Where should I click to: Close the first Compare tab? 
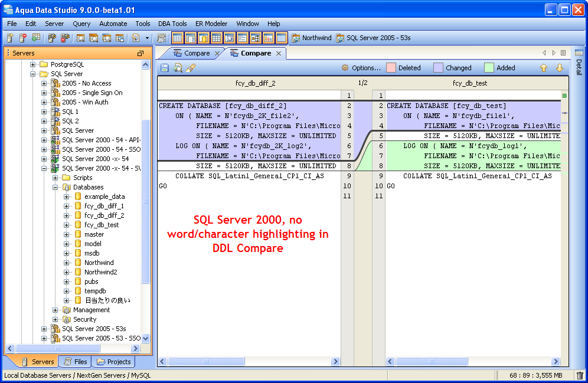[217, 54]
